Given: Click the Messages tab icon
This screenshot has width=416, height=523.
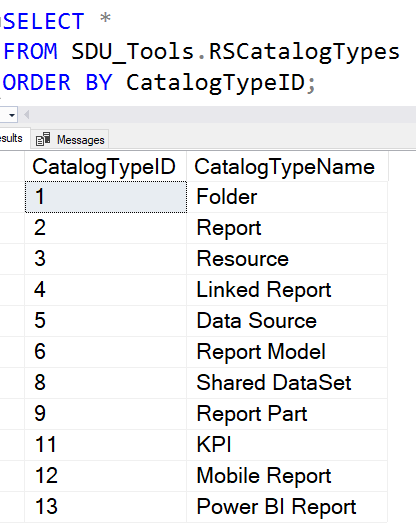Looking at the screenshot, I should 43,139.
